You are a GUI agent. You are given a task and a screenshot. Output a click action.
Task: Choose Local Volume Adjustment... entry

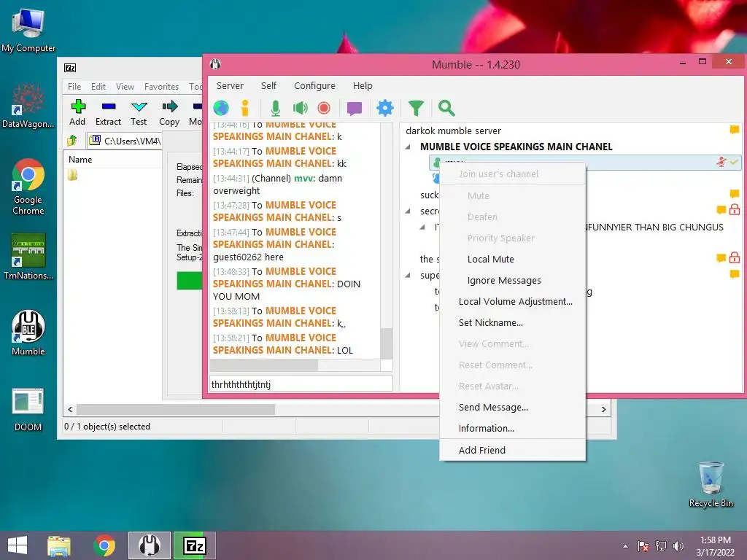pos(512,301)
